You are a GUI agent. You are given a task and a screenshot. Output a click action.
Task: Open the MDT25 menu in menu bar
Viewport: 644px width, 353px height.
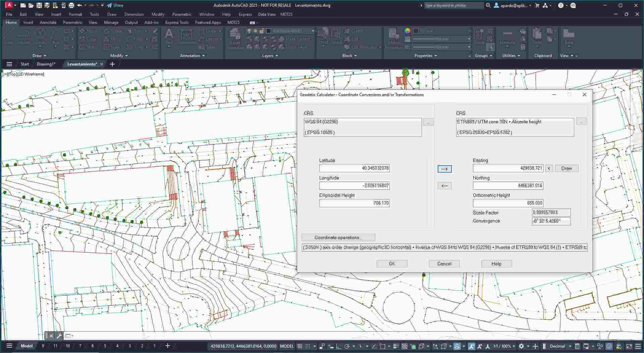point(286,14)
